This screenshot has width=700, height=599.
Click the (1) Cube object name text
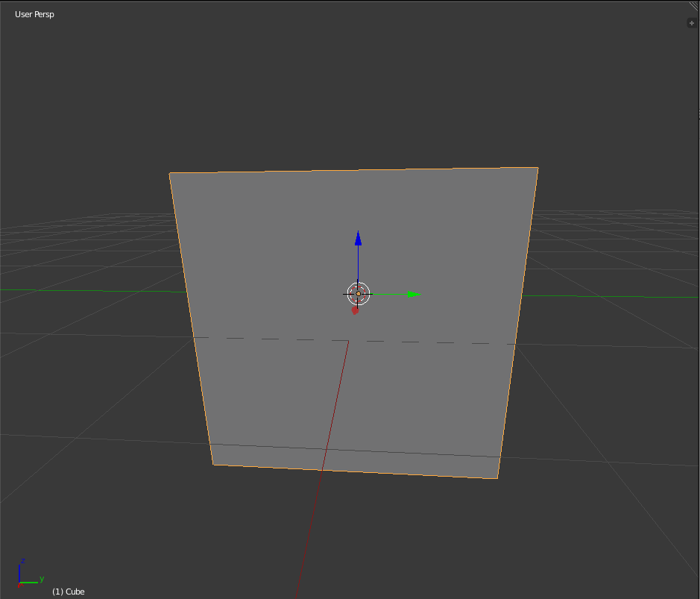[x=68, y=591]
